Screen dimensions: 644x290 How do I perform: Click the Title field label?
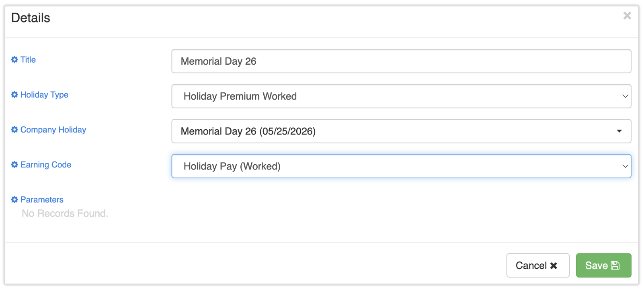[x=28, y=60]
